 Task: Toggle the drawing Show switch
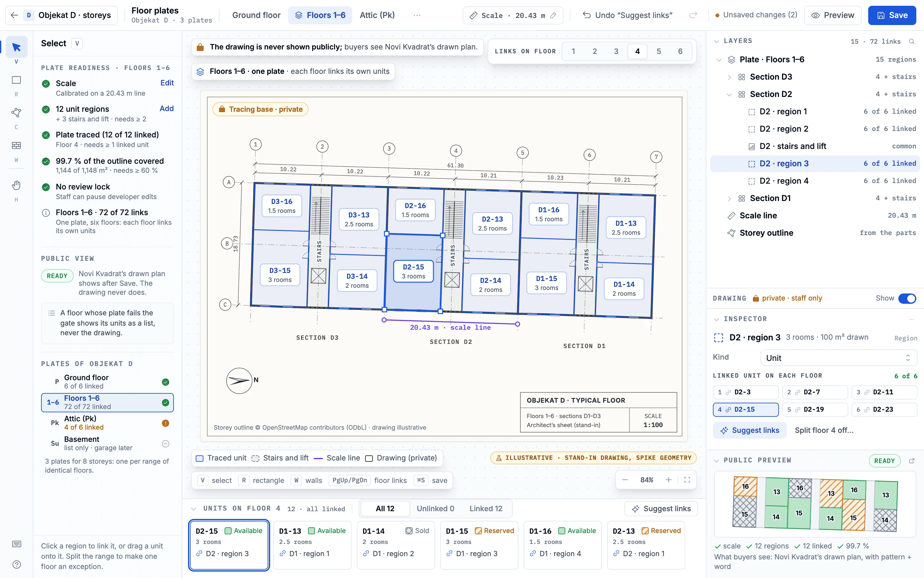point(907,298)
